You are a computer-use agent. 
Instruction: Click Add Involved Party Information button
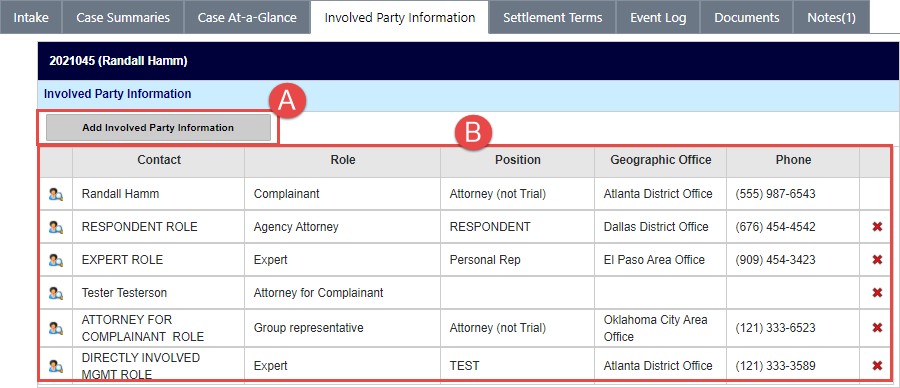pos(158,127)
